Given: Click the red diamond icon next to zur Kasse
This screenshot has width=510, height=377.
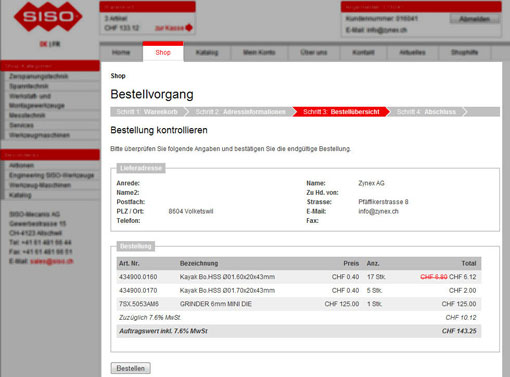Looking at the screenshot, I should click(x=189, y=28).
